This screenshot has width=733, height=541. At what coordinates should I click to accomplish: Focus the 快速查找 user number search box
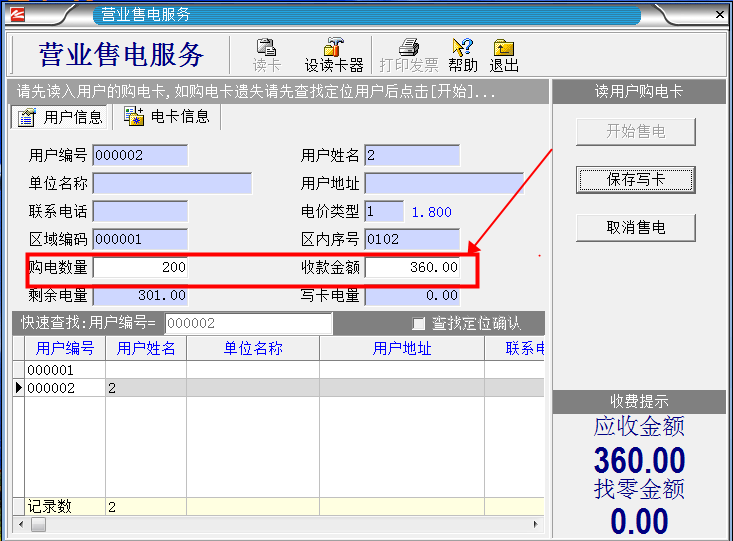[x=248, y=323]
